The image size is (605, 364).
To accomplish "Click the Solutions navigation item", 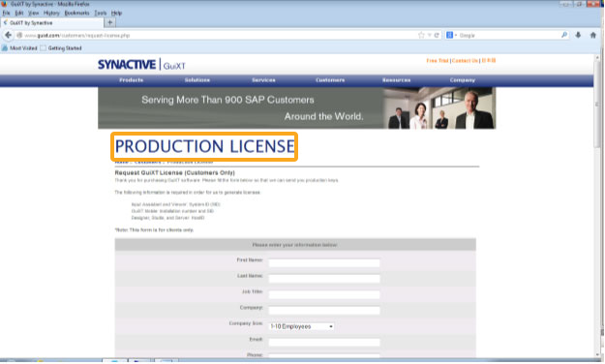I will click(x=197, y=80).
